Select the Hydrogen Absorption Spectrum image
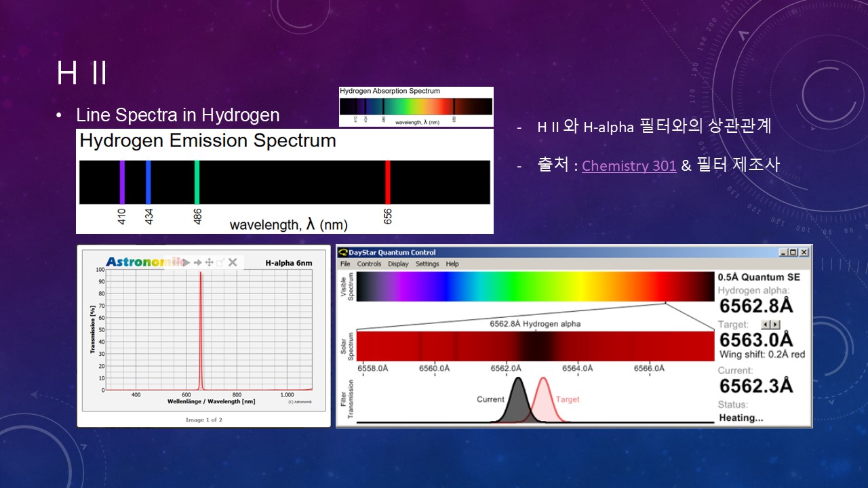The width and height of the screenshot is (868, 488). 416,106
